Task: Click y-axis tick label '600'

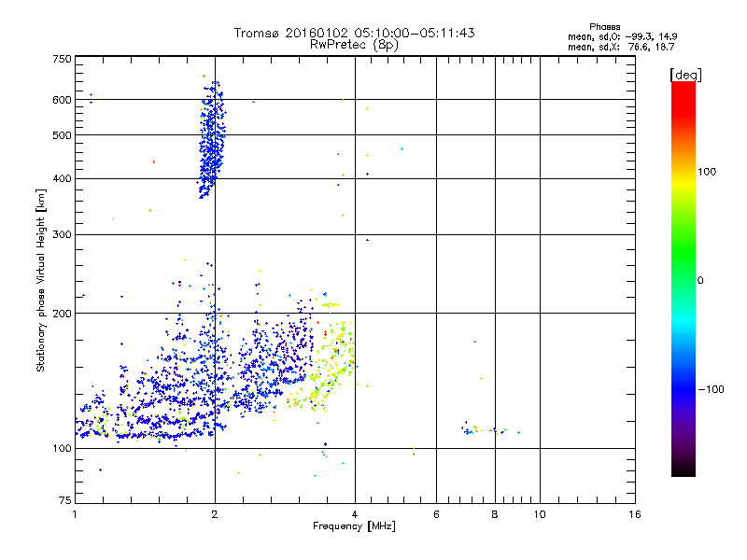Action: point(62,100)
